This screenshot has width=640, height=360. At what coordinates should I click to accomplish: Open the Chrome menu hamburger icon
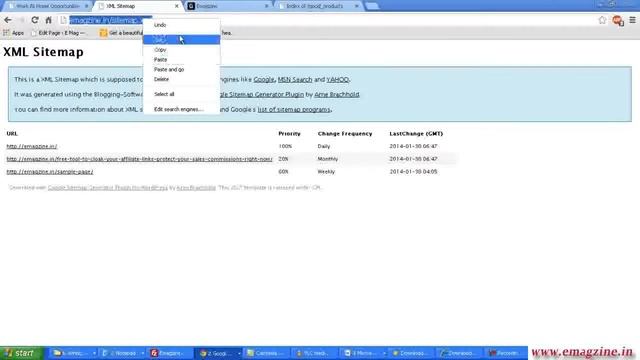(632, 20)
